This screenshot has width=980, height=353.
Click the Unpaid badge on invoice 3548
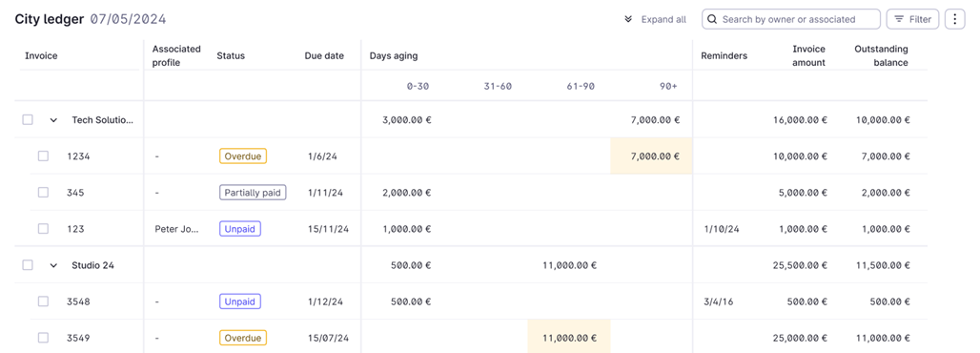coord(240,301)
